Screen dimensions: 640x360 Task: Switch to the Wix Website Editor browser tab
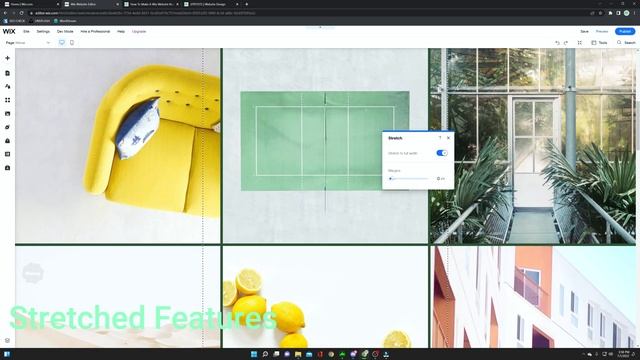pyautogui.click(x=90, y=4)
